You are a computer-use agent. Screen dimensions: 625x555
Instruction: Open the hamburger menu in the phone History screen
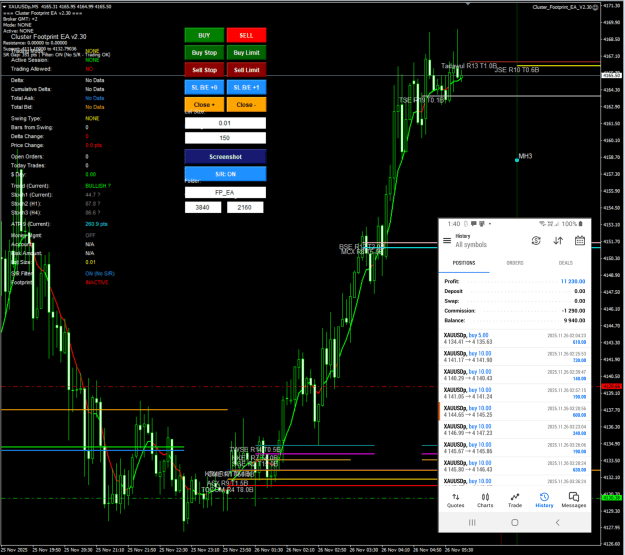pos(447,240)
